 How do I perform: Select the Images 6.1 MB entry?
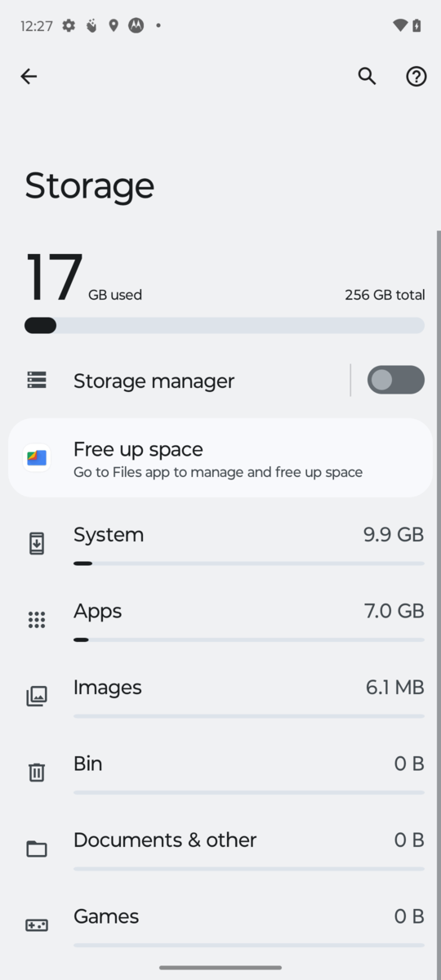[220, 696]
